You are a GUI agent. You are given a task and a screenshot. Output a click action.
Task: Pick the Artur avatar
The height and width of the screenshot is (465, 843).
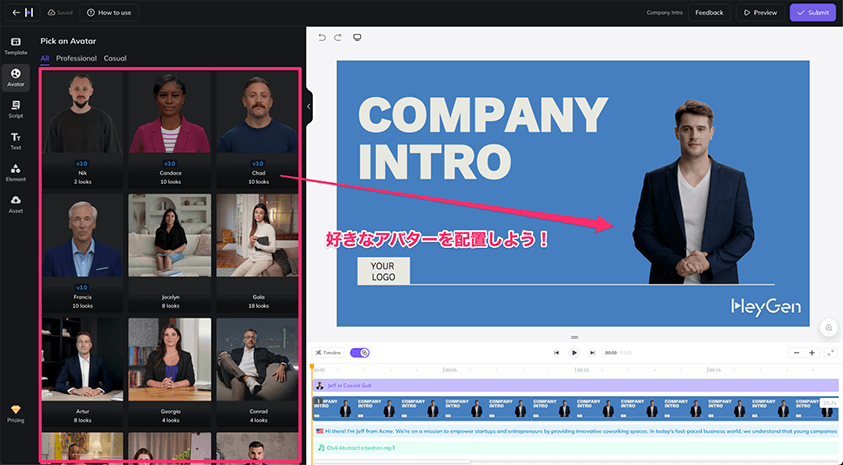click(x=83, y=372)
